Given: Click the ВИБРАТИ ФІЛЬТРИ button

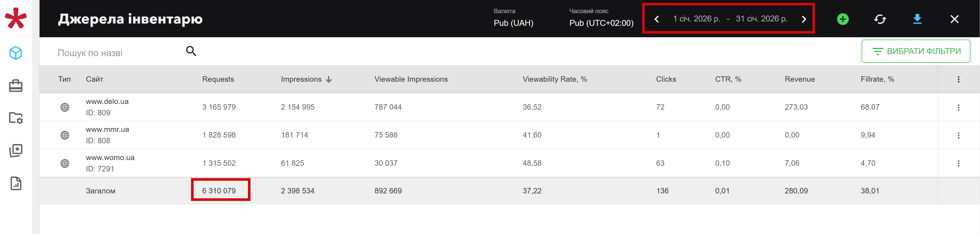Looking at the screenshot, I should 916,51.
